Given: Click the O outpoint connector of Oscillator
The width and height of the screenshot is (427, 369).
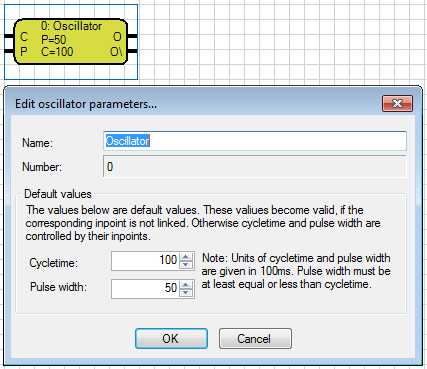Looking at the screenshot, I should tap(132, 36).
